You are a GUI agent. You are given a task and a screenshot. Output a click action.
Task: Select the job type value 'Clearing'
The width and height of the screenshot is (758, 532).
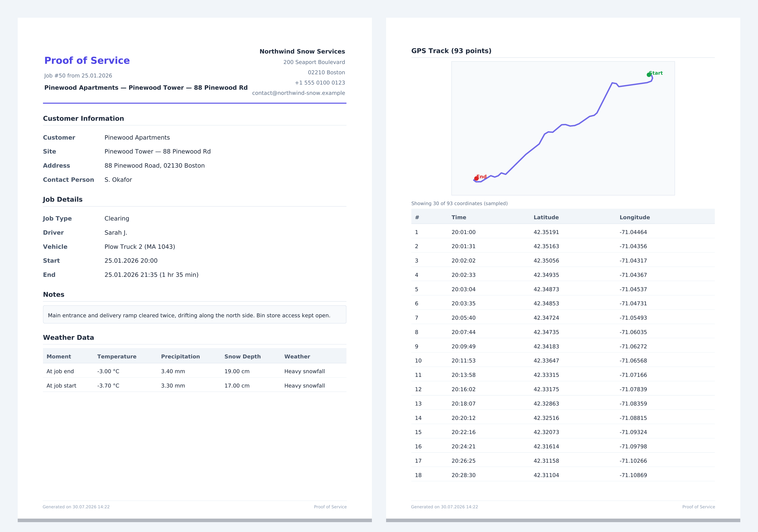tap(117, 219)
